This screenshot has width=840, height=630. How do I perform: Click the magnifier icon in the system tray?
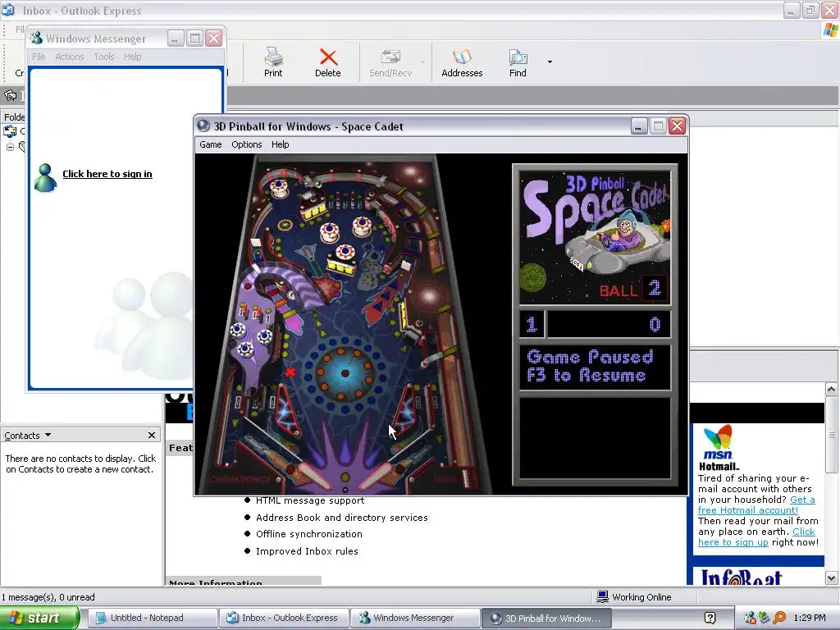(779, 619)
